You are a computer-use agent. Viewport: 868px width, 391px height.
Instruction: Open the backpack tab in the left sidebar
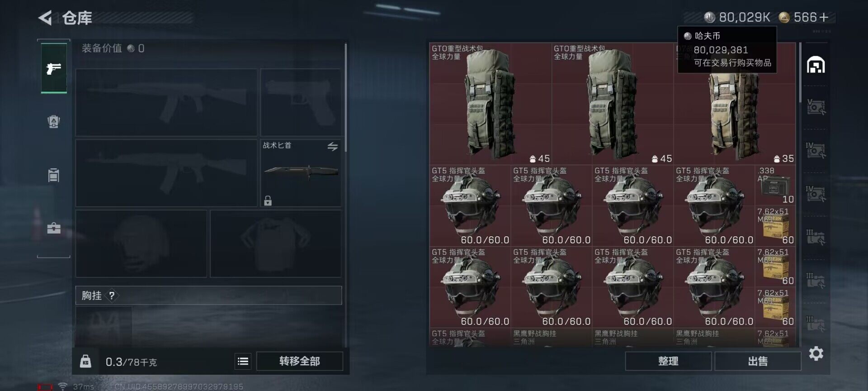point(54,122)
